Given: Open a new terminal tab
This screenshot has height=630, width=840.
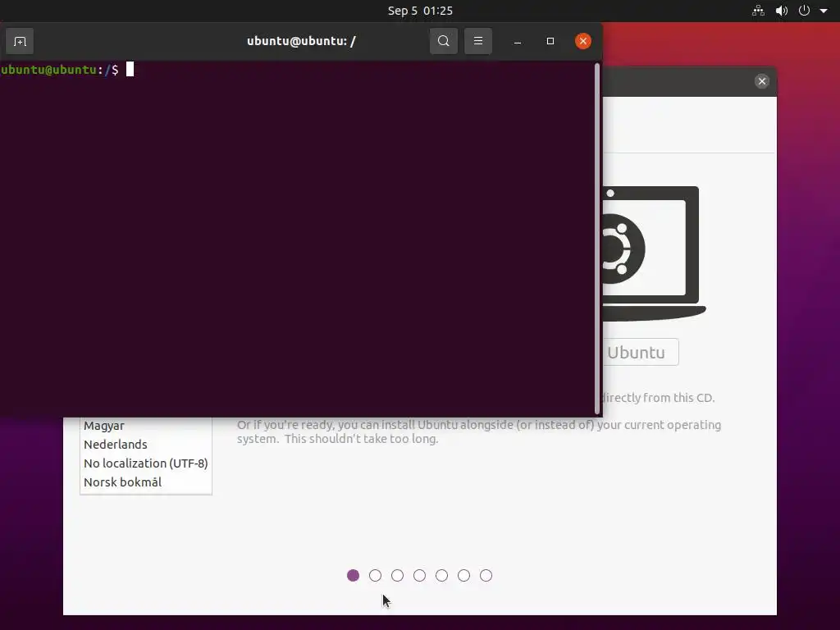Looking at the screenshot, I should point(20,41).
